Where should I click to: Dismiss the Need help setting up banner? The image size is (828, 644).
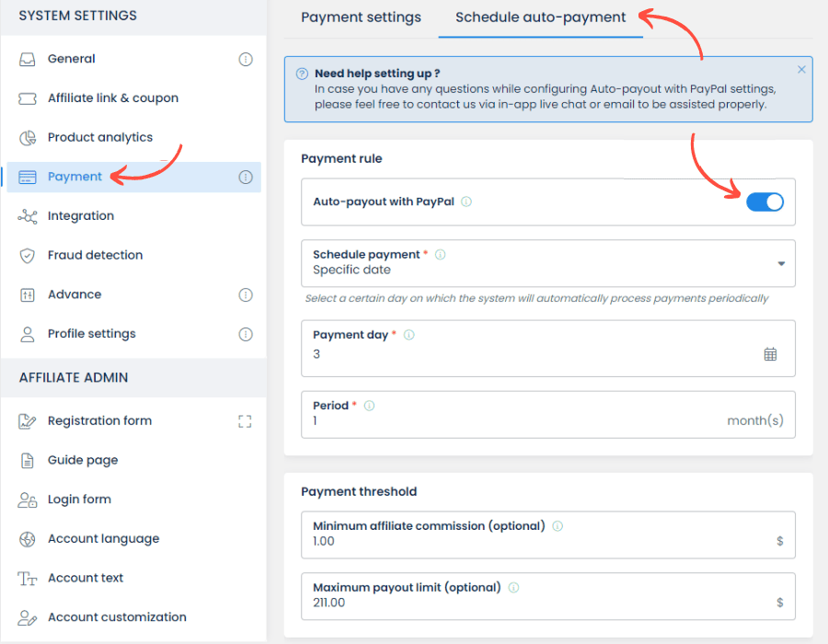[x=801, y=70]
